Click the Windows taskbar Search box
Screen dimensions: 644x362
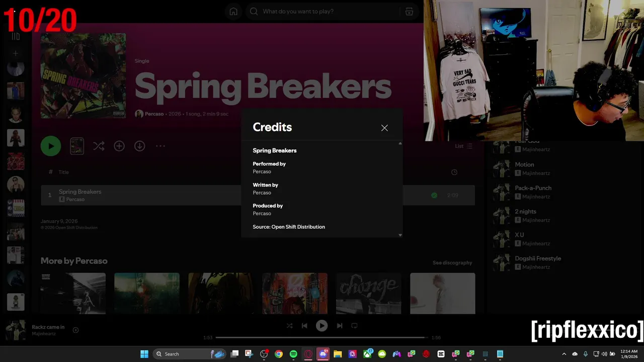189,354
